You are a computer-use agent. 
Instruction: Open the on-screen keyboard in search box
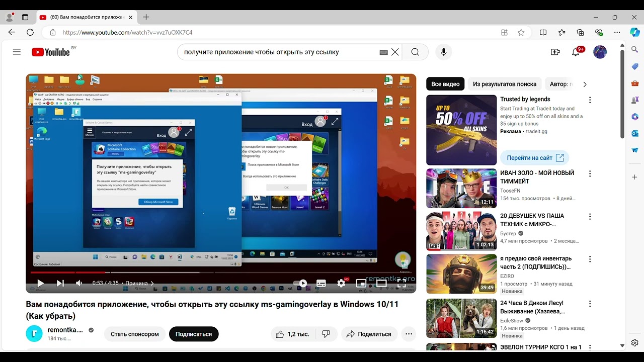383,52
